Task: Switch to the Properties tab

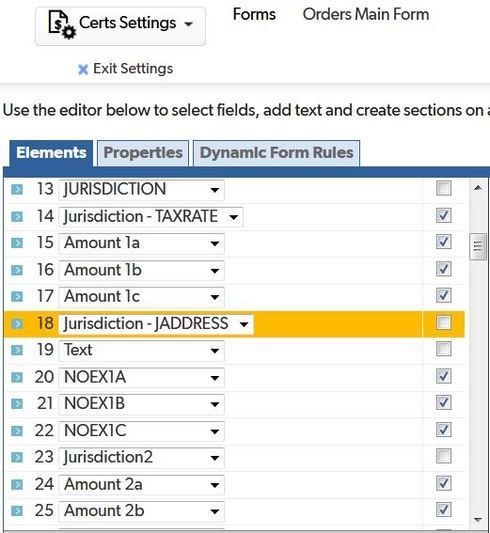Action: click(143, 153)
